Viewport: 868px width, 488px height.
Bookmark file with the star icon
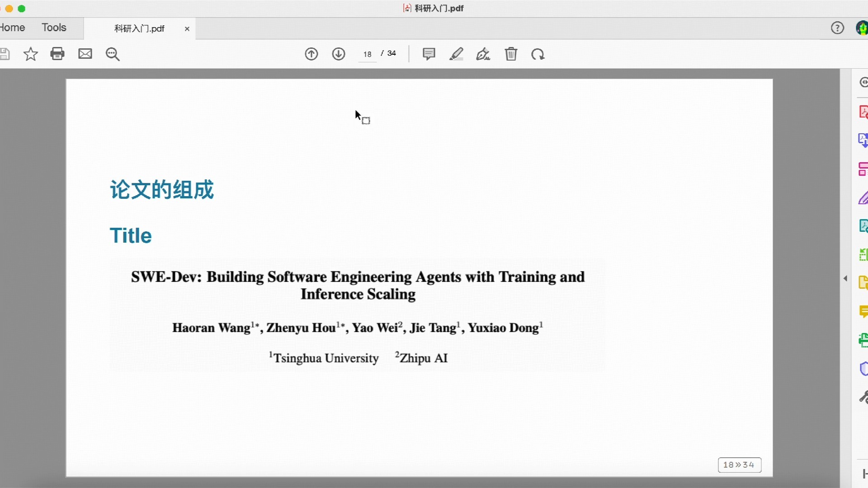30,54
